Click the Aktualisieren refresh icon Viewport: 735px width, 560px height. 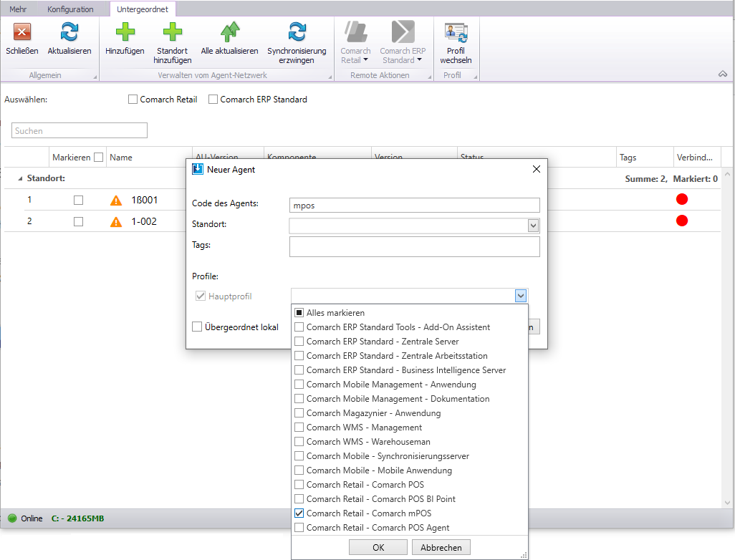pyautogui.click(x=69, y=32)
